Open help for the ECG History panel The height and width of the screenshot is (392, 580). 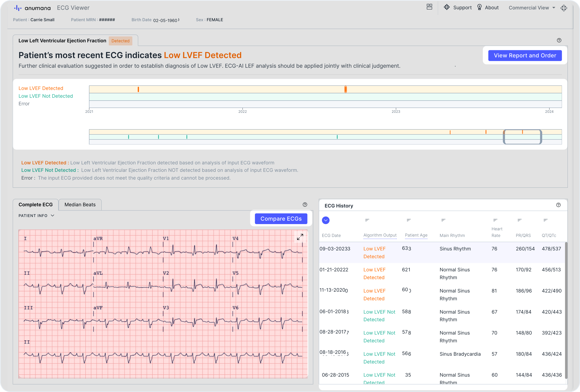click(559, 205)
